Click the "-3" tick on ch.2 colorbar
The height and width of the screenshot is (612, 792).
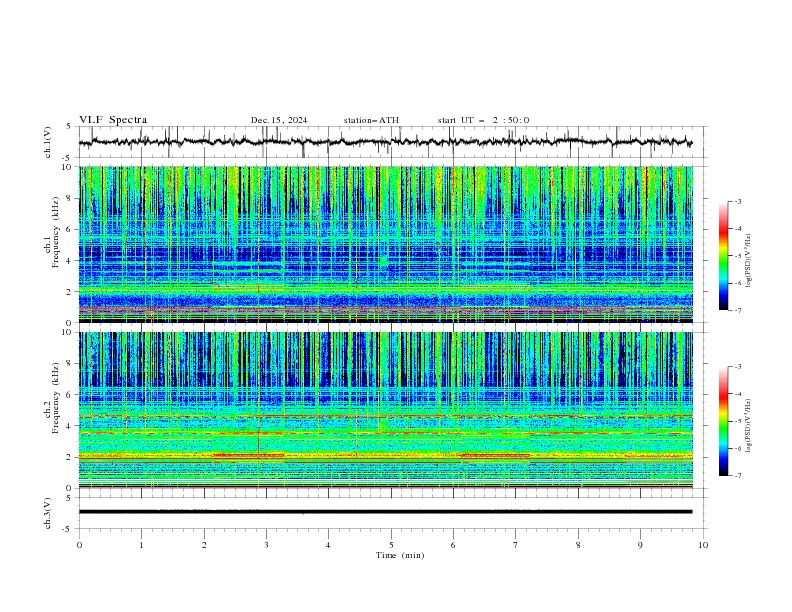click(737, 367)
